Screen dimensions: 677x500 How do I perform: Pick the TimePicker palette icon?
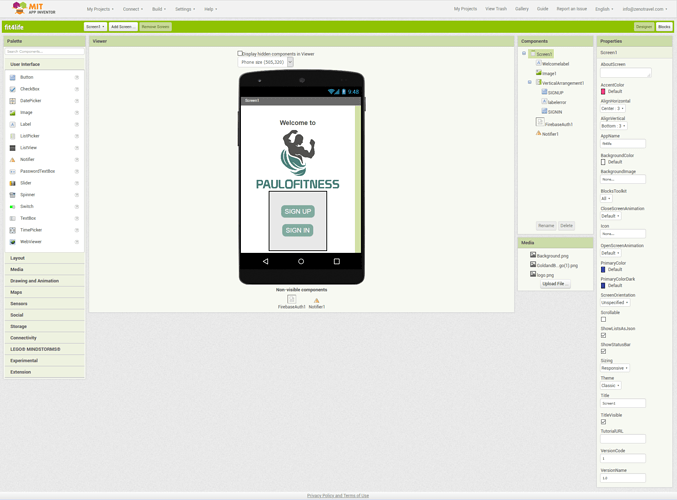coord(13,230)
